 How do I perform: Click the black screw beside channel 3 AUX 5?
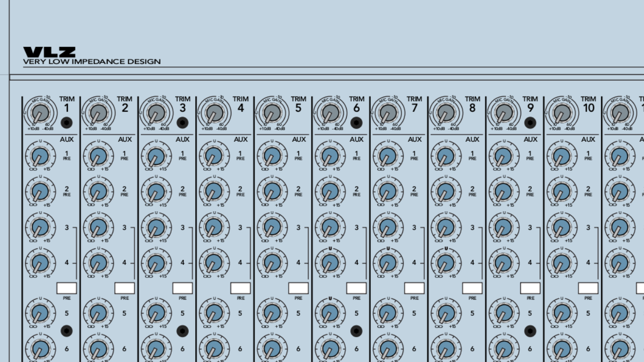(183, 331)
